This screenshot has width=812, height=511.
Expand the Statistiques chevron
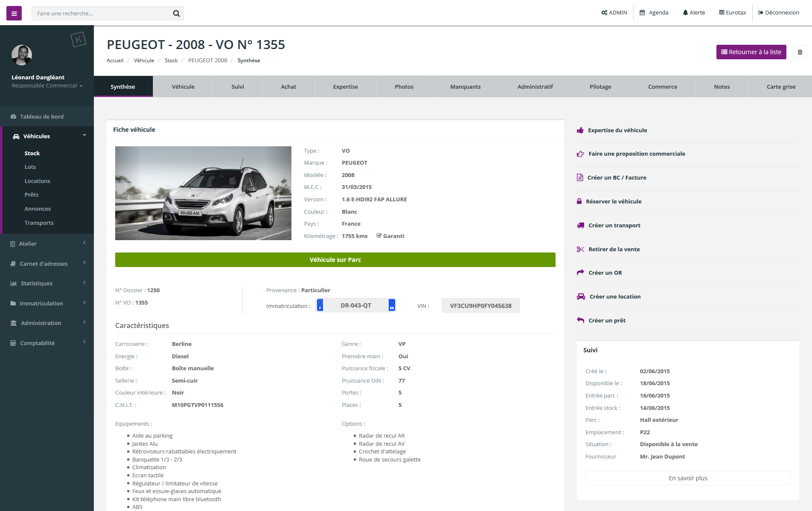tap(84, 282)
